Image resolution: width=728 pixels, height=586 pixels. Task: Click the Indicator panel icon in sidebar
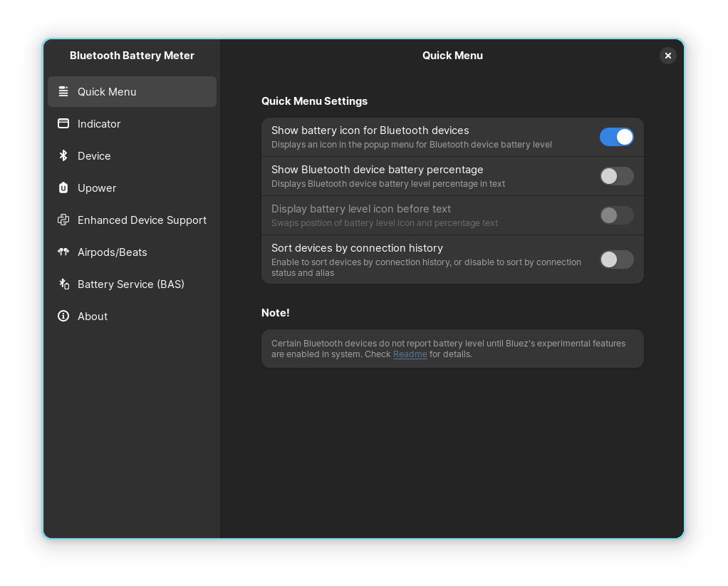tap(63, 123)
